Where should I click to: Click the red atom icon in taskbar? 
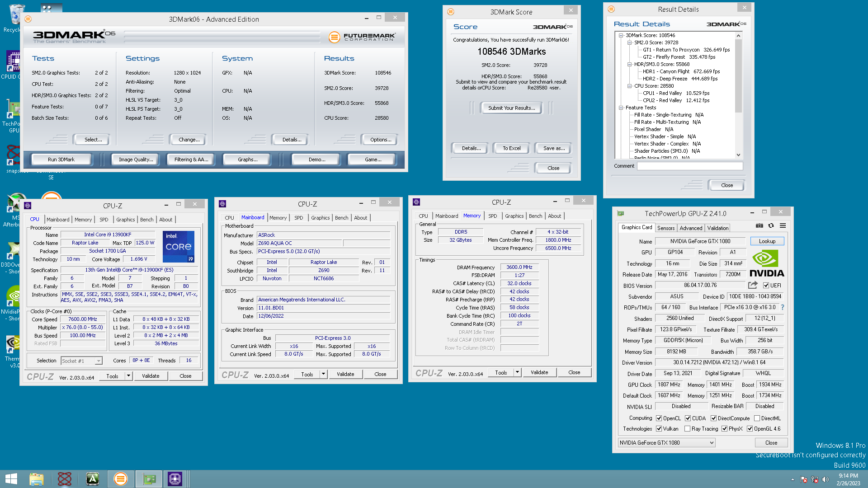[x=65, y=479]
